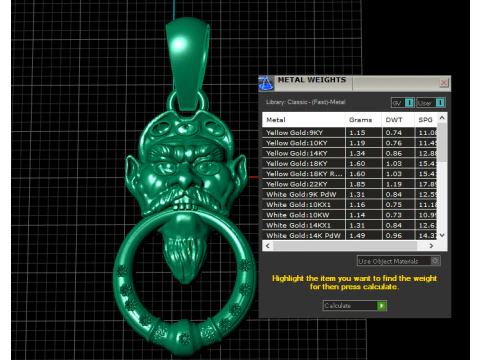The image size is (480, 360).
Task: Click the horizontal scroll left arrow
Action: 267,246
